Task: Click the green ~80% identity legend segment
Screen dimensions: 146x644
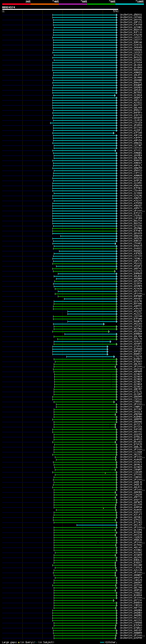Action: 101,4
